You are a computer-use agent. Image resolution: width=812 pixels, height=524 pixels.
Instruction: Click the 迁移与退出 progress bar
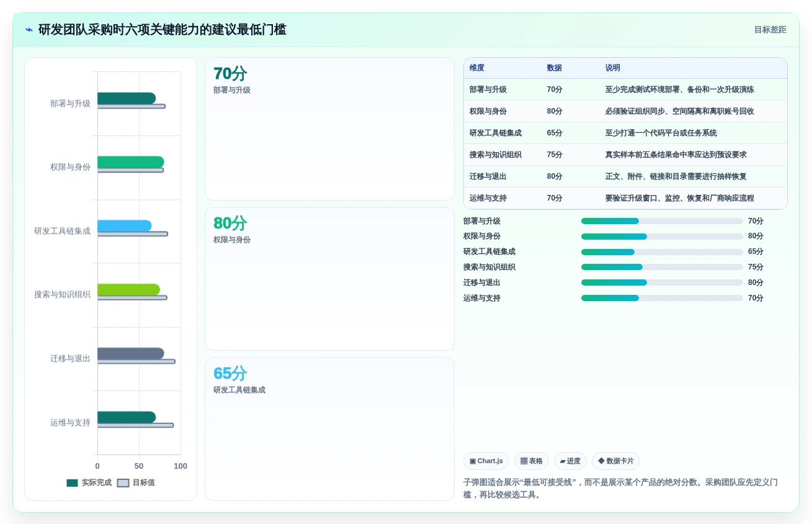662,282
